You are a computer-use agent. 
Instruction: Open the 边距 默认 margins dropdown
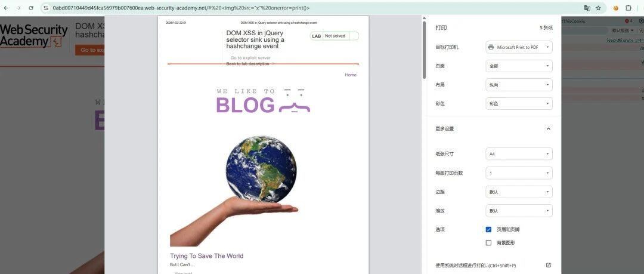pyautogui.click(x=519, y=192)
